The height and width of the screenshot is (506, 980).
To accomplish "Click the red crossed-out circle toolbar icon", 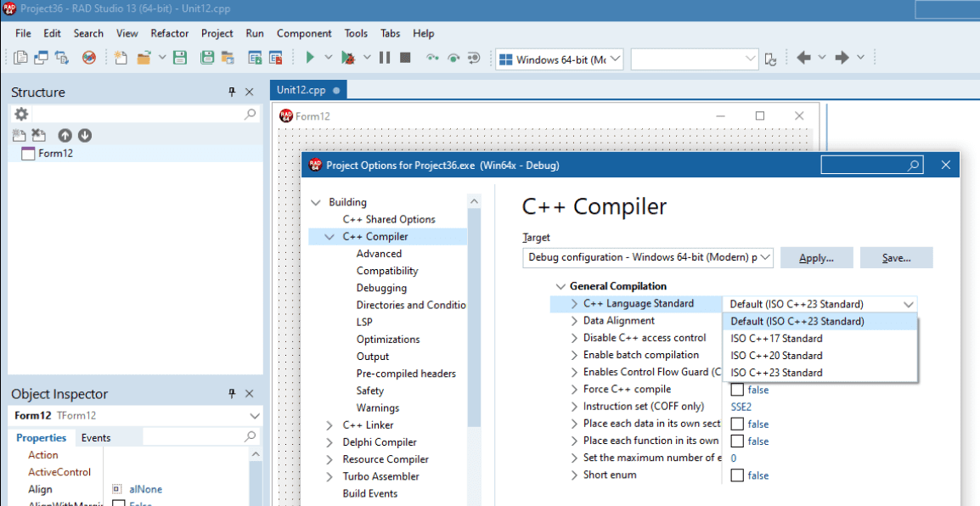I will point(89,58).
